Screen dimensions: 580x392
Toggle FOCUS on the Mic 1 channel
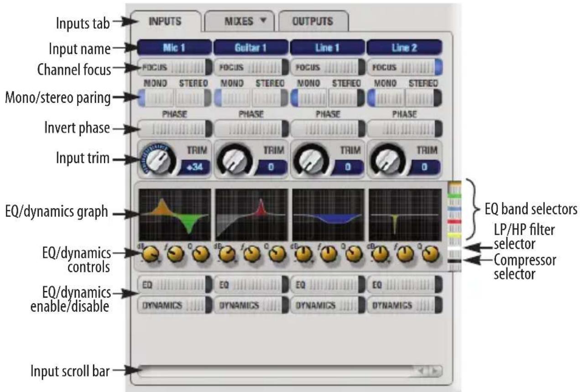coord(174,68)
